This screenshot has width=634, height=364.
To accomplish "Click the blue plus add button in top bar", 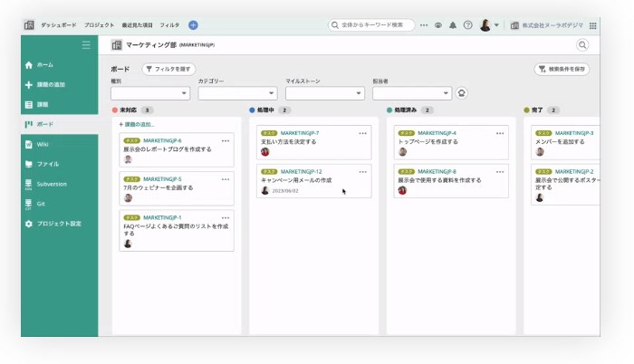I will click(193, 25).
